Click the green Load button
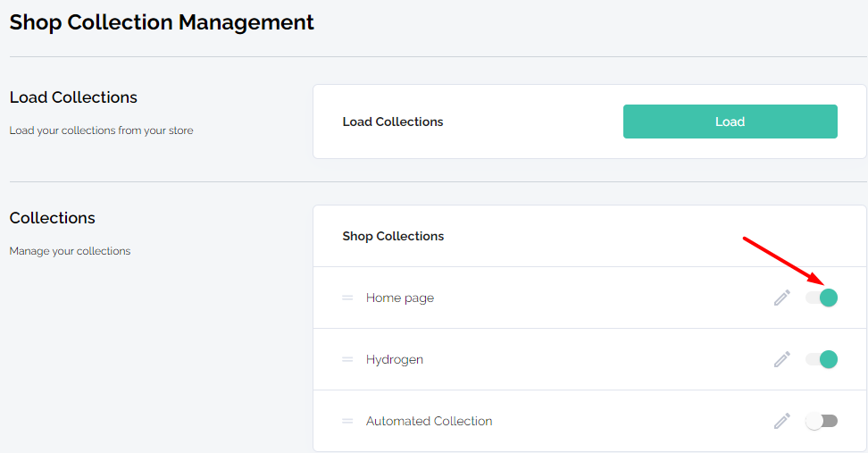The image size is (868, 453). [730, 122]
